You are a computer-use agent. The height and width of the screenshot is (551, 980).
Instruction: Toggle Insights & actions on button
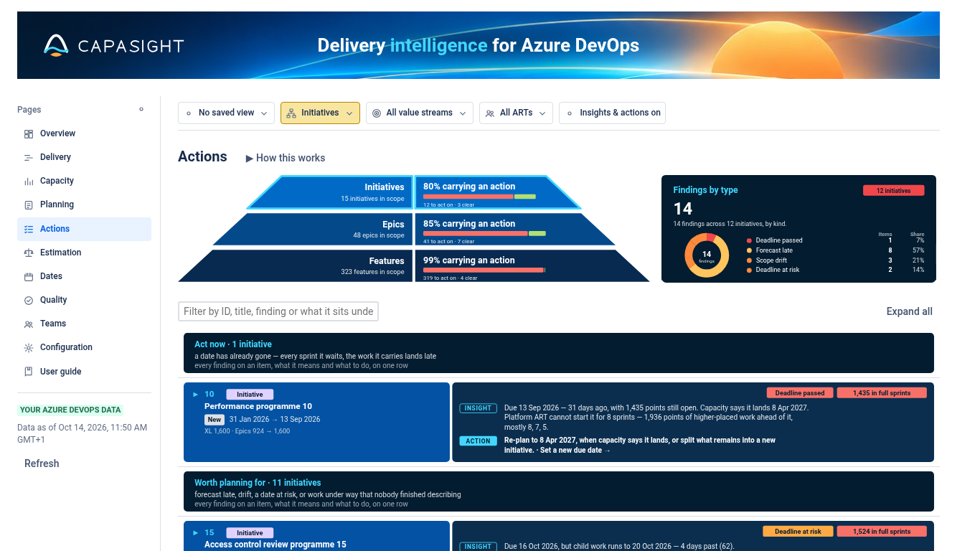coord(612,113)
